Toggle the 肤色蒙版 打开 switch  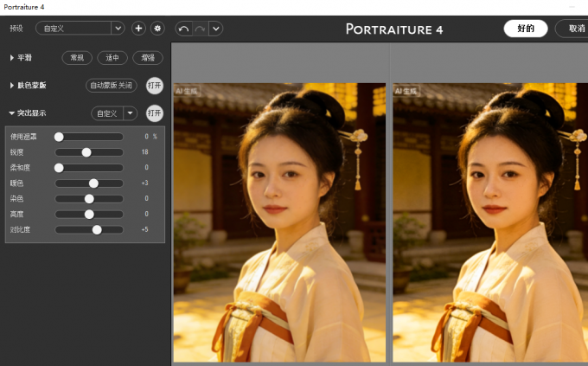155,86
